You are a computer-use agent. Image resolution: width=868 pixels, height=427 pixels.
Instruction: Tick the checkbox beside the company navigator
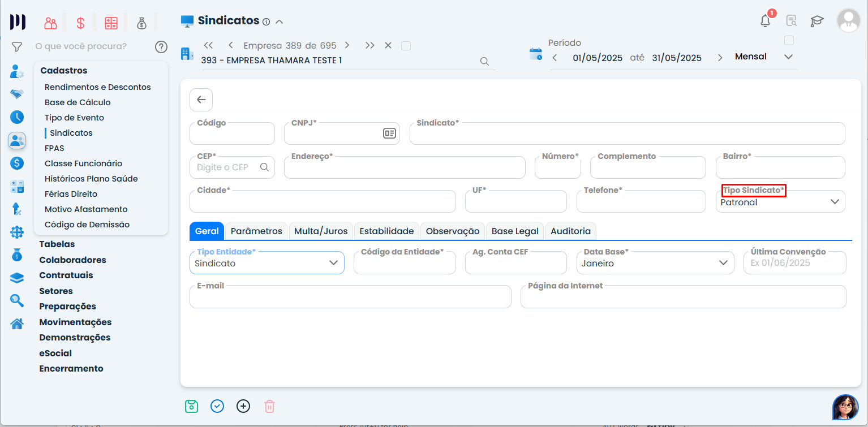pos(406,46)
